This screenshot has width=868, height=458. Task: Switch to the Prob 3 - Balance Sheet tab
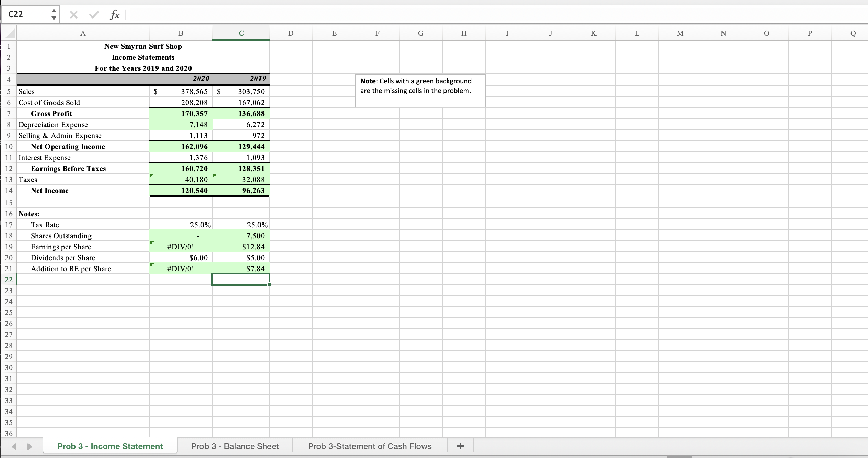[x=235, y=446]
